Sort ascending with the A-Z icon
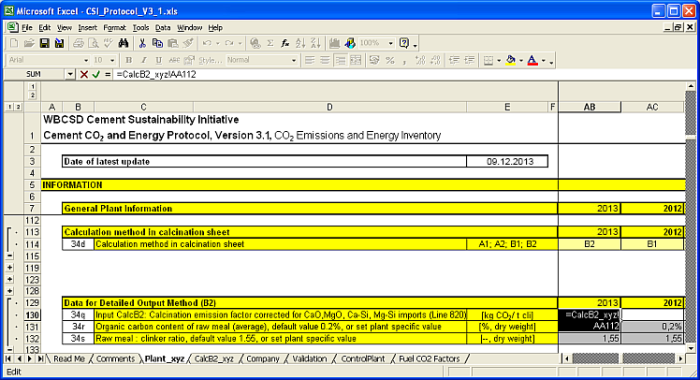 point(300,43)
